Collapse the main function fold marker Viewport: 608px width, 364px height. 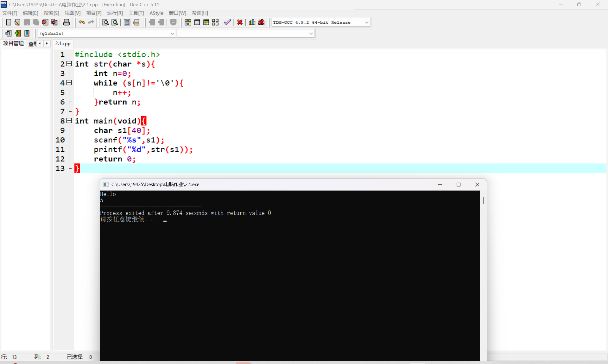click(x=69, y=121)
